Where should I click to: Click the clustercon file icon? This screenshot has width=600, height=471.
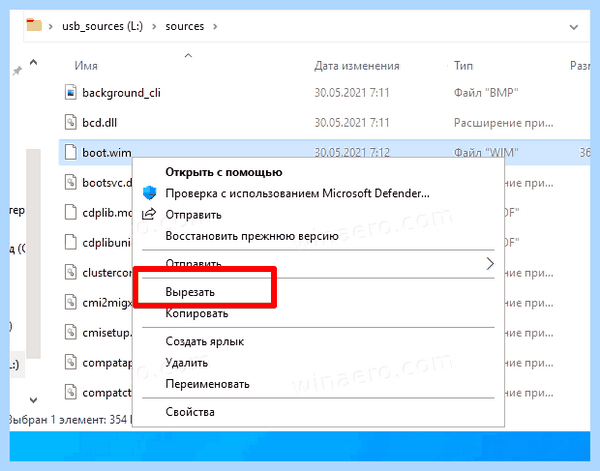coord(70,272)
